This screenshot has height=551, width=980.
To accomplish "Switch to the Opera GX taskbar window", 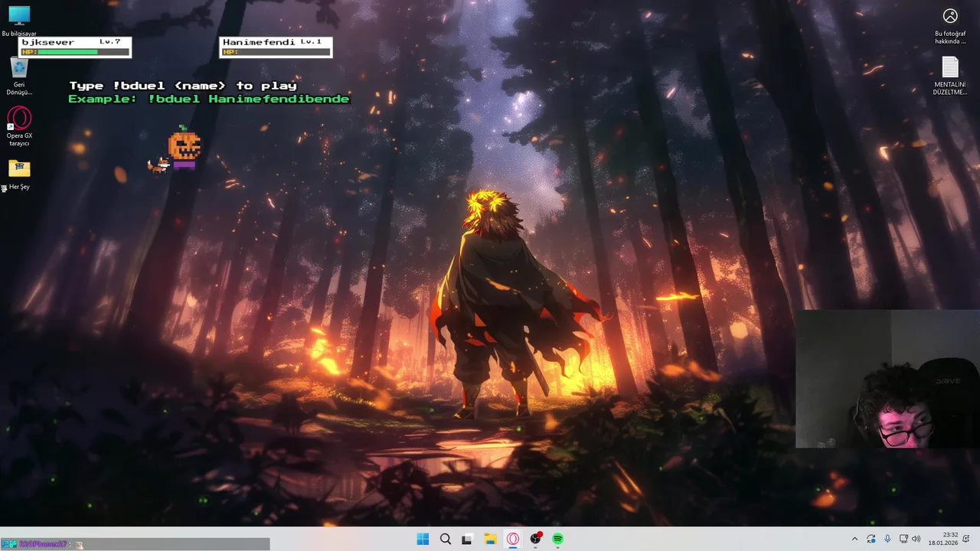I will pos(512,539).
